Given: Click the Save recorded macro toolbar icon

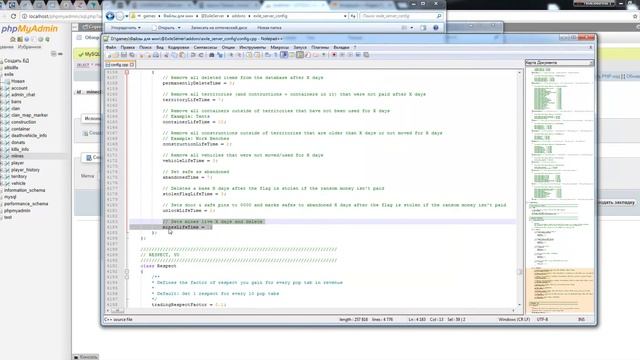Looking at the screenshot, I should tap(366, 55).
